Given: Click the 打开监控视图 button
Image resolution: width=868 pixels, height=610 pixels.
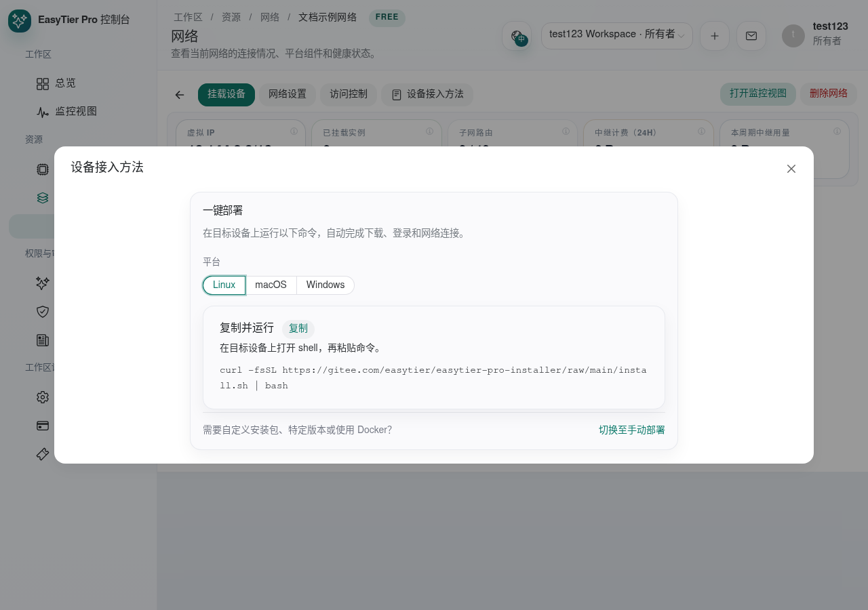Looking at the screenshot, I should 758,94.
